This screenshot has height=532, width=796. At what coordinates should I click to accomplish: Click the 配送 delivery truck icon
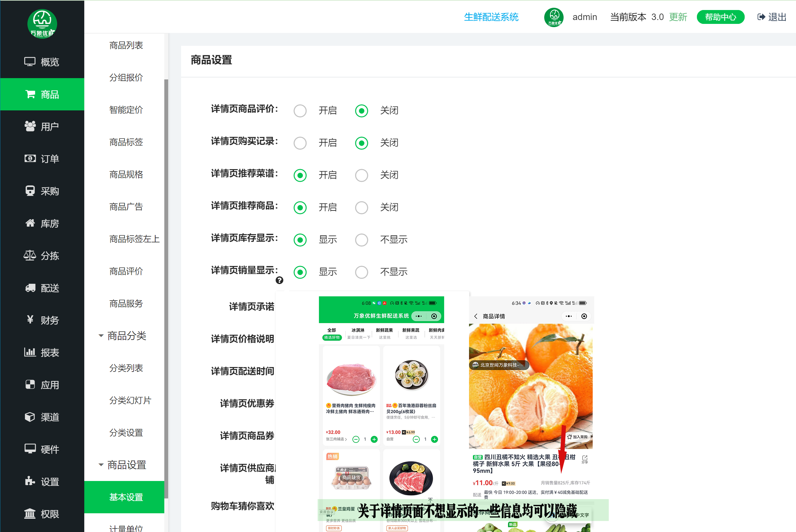point(30,288)
